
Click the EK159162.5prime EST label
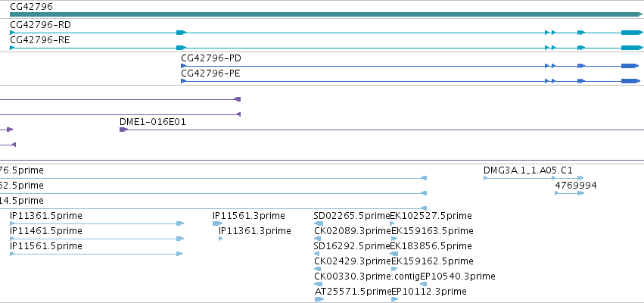pyautogui.click(x=432, y=261)
